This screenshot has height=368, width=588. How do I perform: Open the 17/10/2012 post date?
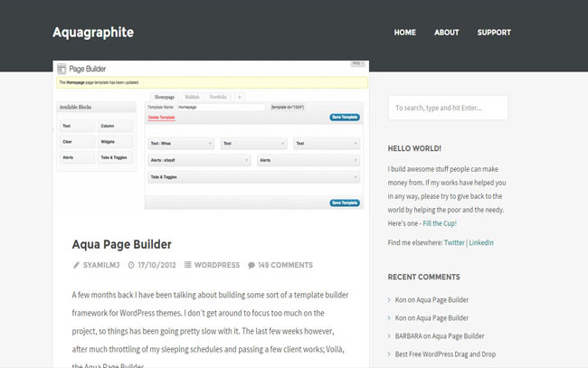[x=156, y=265]
